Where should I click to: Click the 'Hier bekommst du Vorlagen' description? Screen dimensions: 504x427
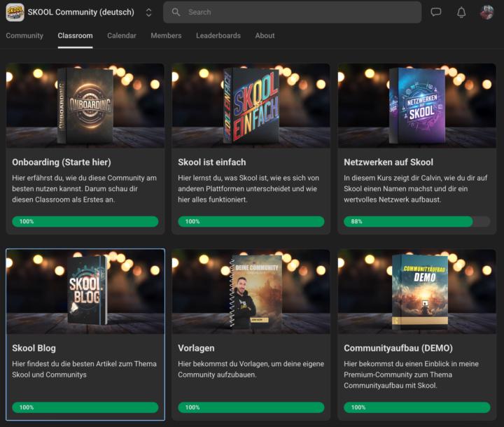click(x=251, y=369)
